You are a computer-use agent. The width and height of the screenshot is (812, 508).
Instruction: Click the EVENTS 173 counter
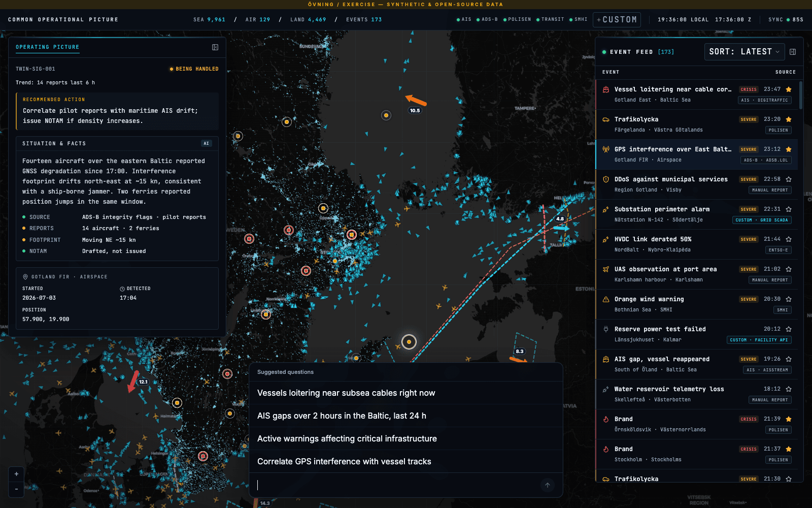364,20
